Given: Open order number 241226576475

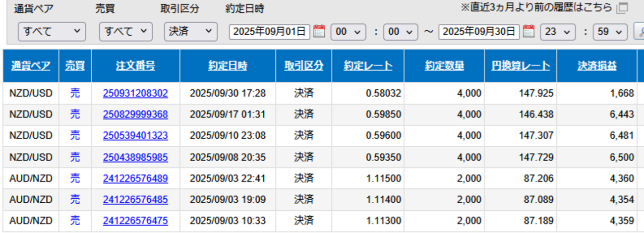Looking at the screenshot, I should (135, 221).
